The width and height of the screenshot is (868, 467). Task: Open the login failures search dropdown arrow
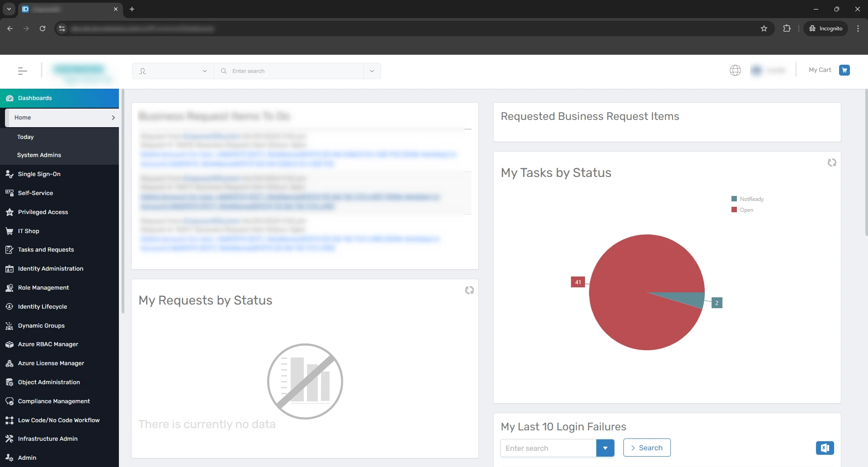605,448
